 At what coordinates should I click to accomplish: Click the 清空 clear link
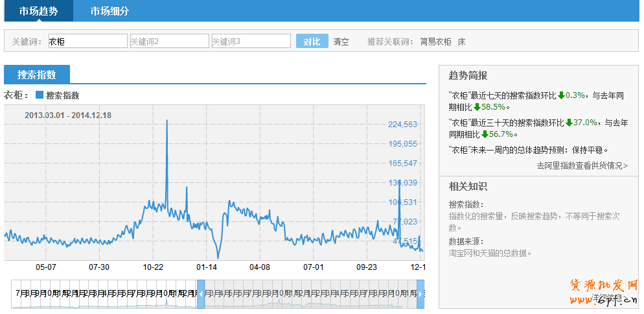tap(341, 42)
